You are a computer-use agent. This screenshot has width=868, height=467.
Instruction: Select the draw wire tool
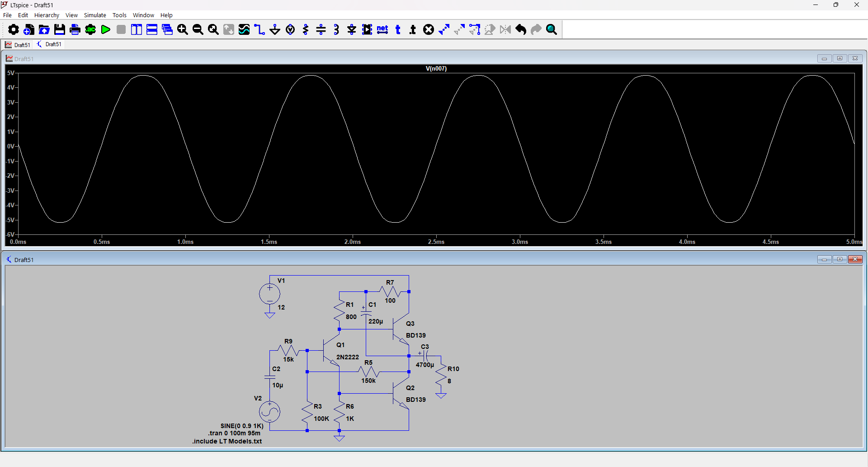259,30
